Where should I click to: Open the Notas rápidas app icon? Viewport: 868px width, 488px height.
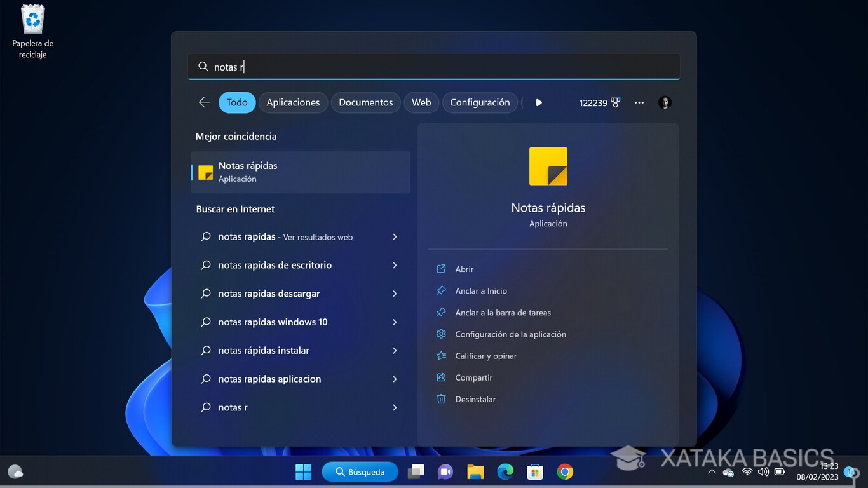pos(548,165)
